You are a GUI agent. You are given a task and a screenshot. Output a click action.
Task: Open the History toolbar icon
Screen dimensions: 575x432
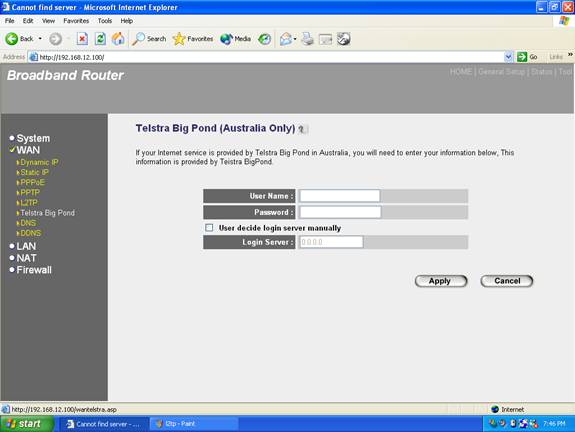click(x=264, y=39)
